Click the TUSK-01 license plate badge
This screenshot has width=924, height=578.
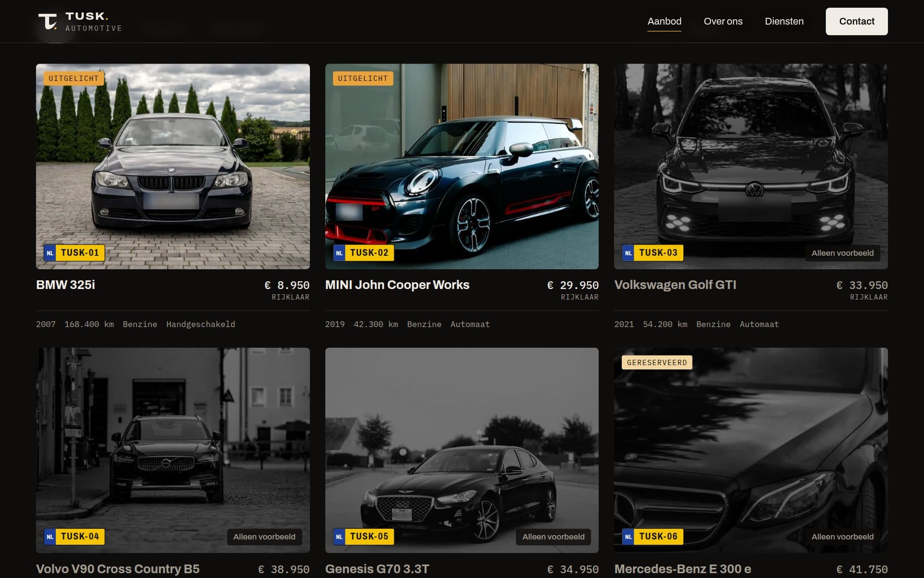pyautogui.click(x=74, y=253)
